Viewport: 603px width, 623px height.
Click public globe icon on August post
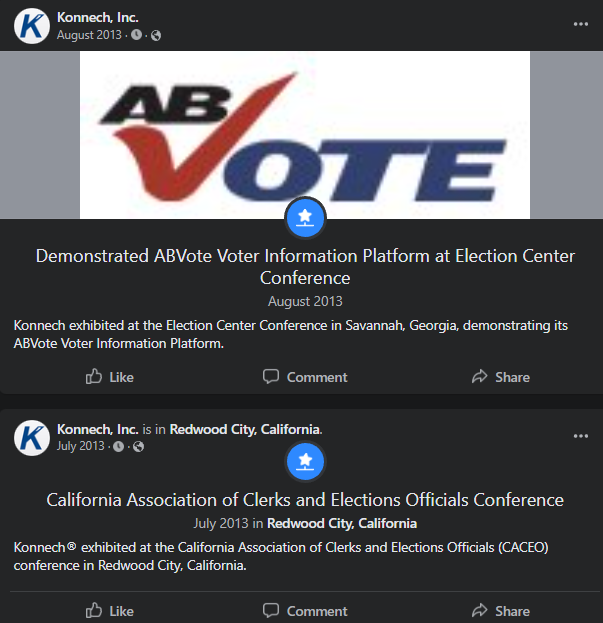[x=156, y=36]
